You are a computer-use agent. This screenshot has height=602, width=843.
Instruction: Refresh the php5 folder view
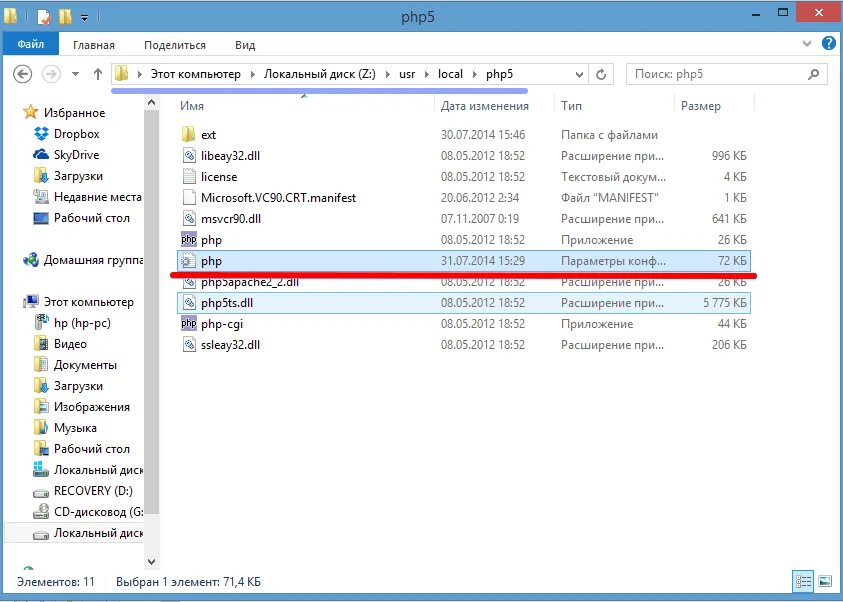coord(601,74)
